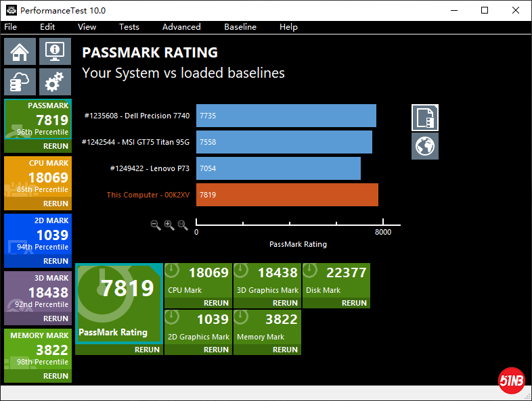Click the globe world comparison icon
Screen dimensions: 532x401
425,146
